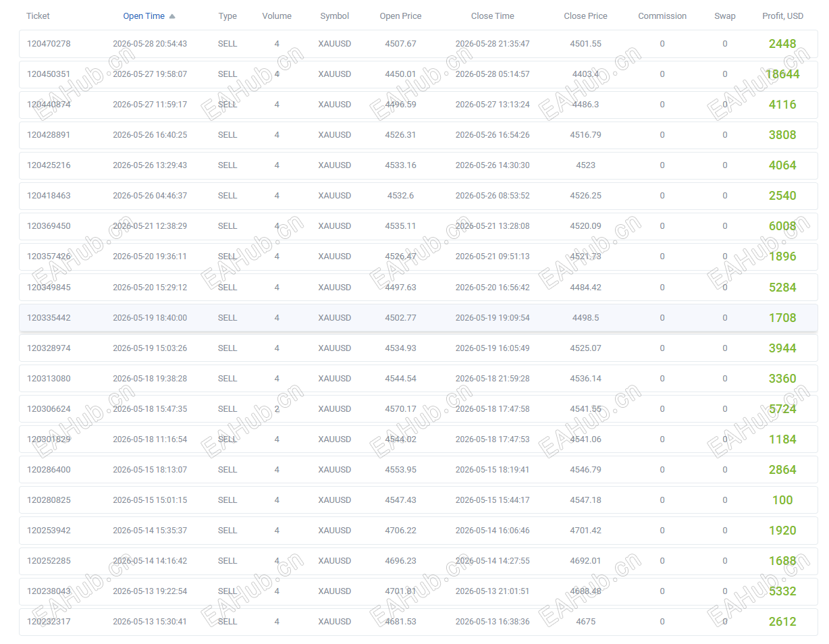Click the Open Time sort arrow icon

pos(172,16)
